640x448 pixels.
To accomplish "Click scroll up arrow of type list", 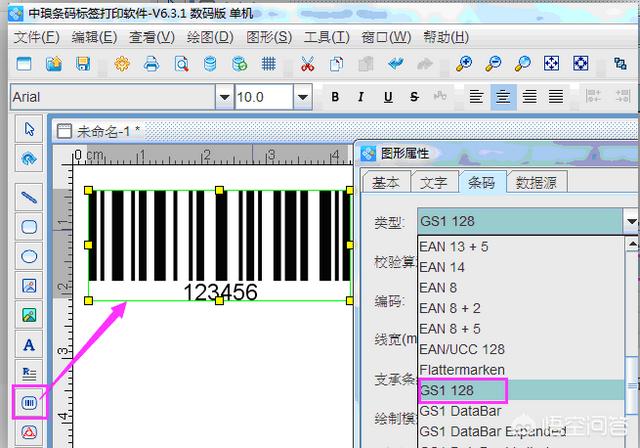I will pos(632,244).
